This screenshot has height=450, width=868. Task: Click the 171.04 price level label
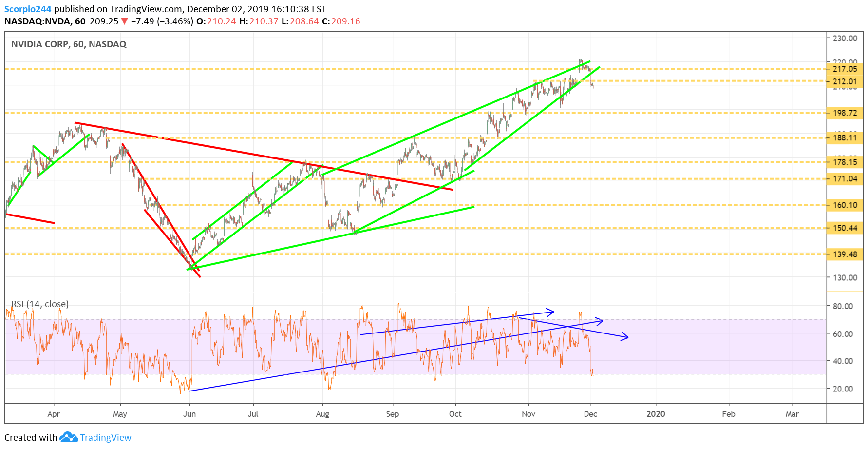(845, 179)
